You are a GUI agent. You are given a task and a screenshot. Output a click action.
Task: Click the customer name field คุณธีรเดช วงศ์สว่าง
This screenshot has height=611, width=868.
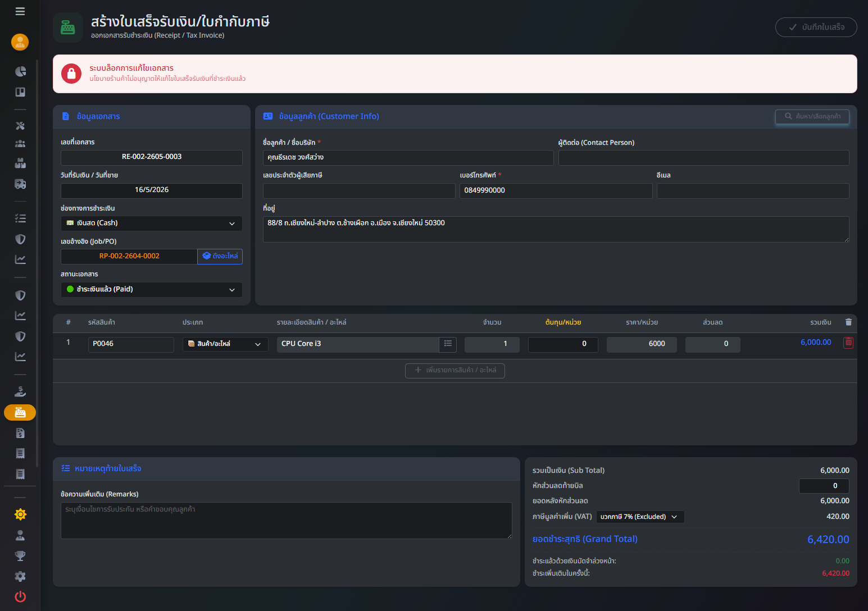[x=408, y=158]
